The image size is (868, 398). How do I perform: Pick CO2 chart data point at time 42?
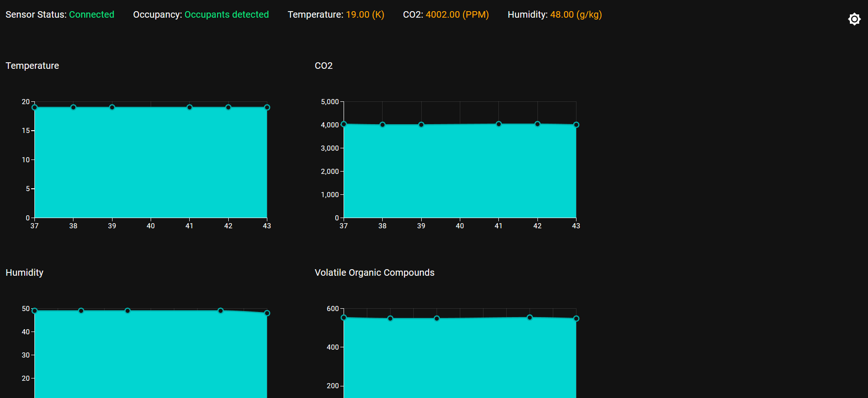click(537, 124)
